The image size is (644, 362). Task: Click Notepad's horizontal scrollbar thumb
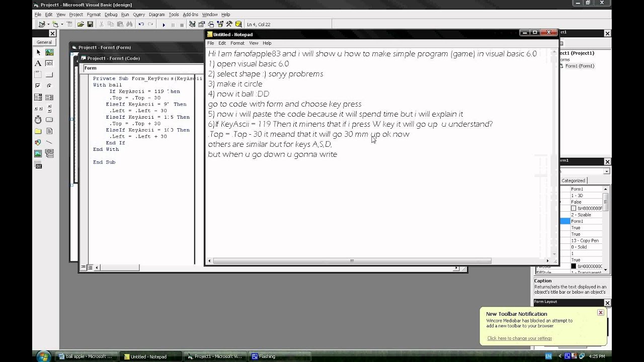[x=352, y=261]
